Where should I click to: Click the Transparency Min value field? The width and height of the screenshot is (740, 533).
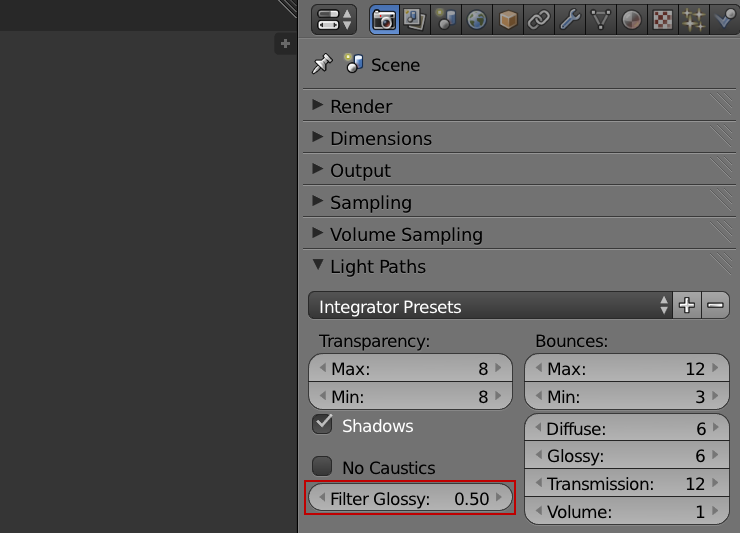click(410, 396)
